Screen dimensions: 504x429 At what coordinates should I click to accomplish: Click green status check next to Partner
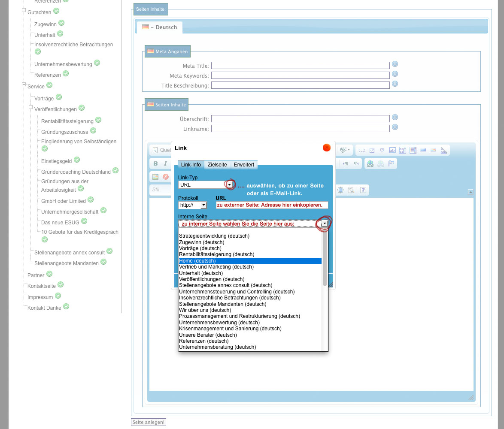click(x=49, y=274)
